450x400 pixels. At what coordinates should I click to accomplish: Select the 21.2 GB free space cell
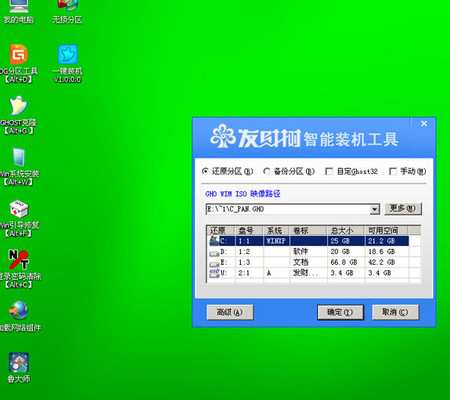(x=382, y=241)
